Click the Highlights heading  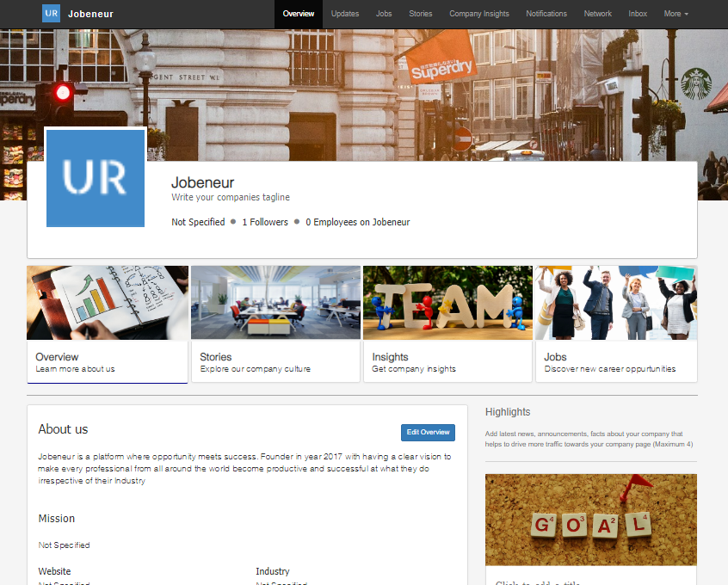click(508, 412)
